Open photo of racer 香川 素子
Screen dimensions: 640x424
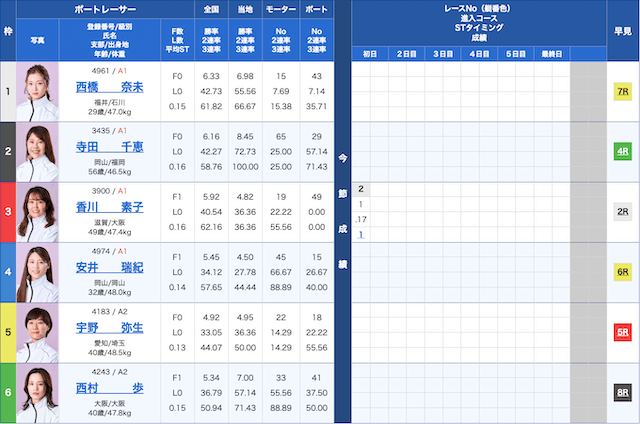[x=38, y=212]
